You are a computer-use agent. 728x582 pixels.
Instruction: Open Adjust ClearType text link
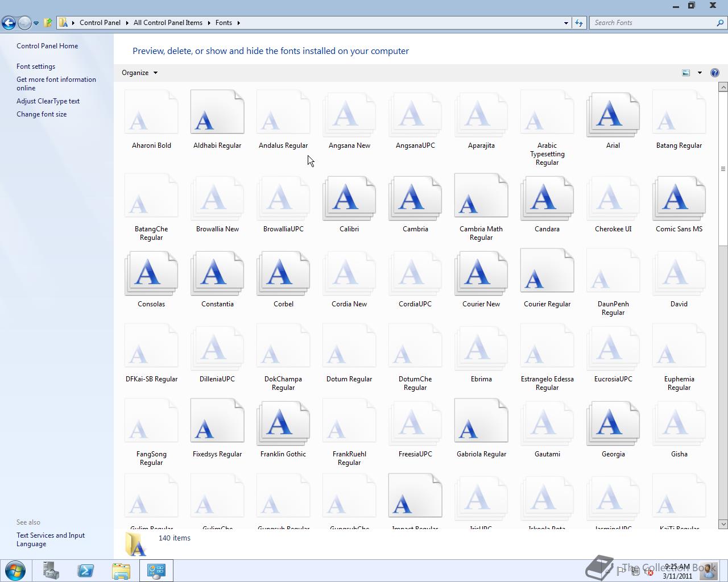[48, 101]
